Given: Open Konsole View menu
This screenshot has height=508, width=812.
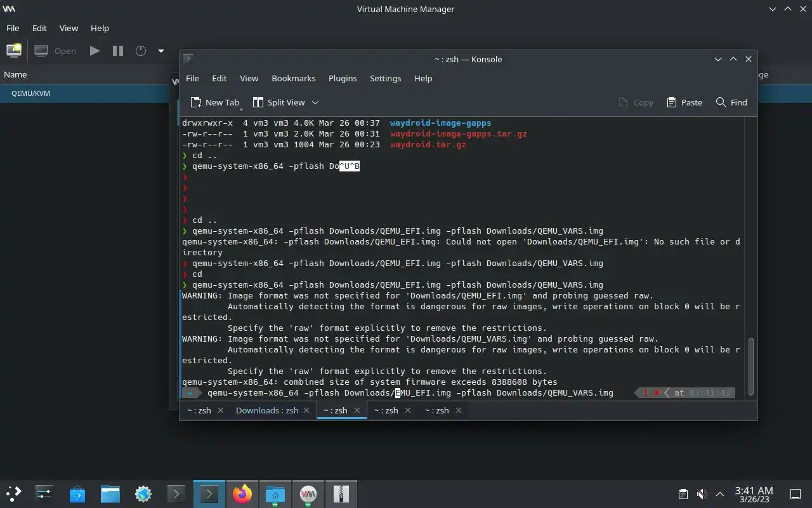Looking at the screenshot, I should (x=249, y=78).
